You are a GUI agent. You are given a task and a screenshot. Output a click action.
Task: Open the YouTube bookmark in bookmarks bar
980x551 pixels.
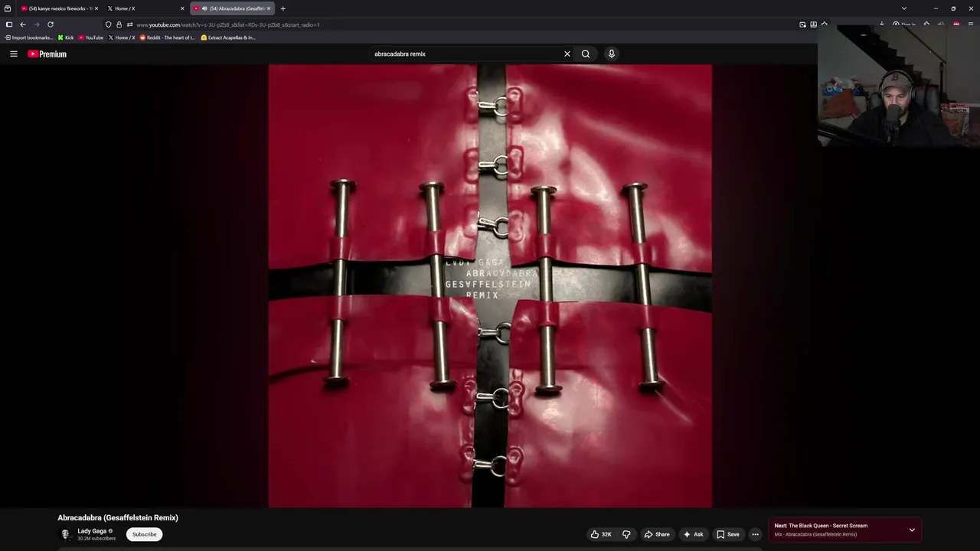pos(91,37)
